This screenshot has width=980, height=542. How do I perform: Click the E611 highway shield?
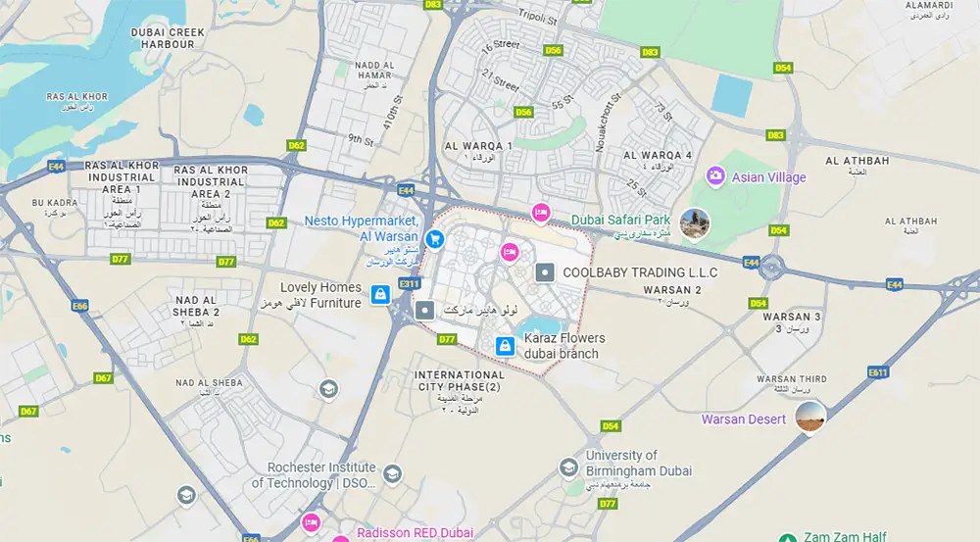pyautogui.click(x=877, y=372)
